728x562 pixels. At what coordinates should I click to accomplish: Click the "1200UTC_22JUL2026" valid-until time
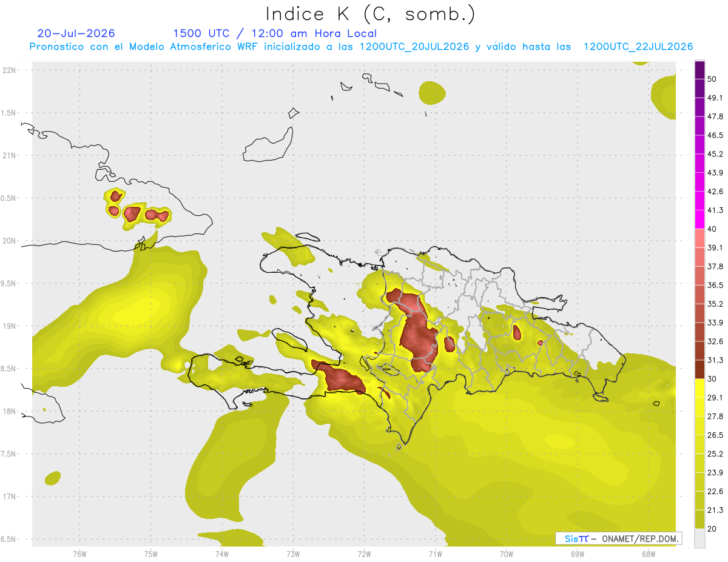click(x=638, y=47)
